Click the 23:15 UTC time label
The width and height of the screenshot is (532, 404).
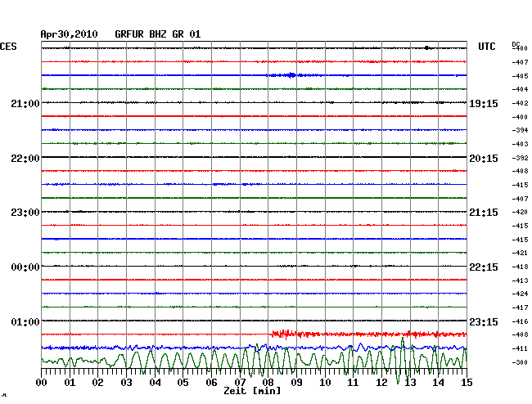pos(484,321)
